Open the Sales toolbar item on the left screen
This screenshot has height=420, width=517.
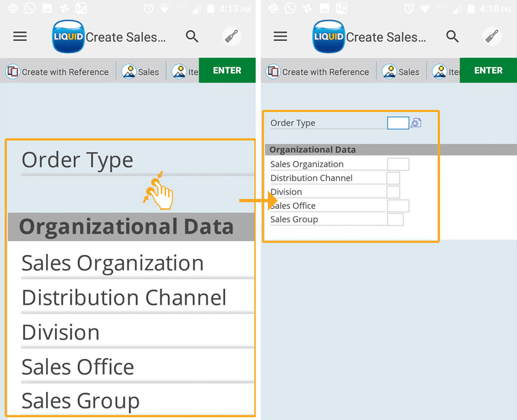tap(141, 72)
